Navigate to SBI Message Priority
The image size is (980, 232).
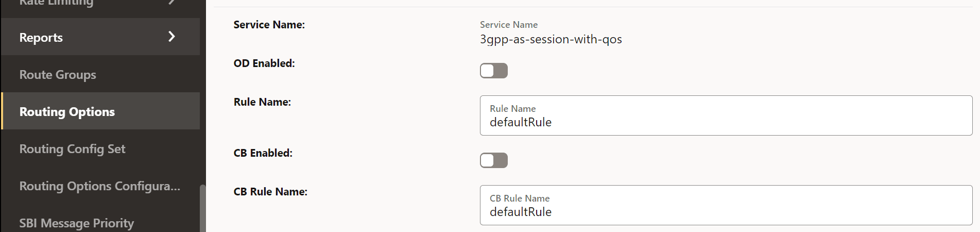[x=76, y=223]
